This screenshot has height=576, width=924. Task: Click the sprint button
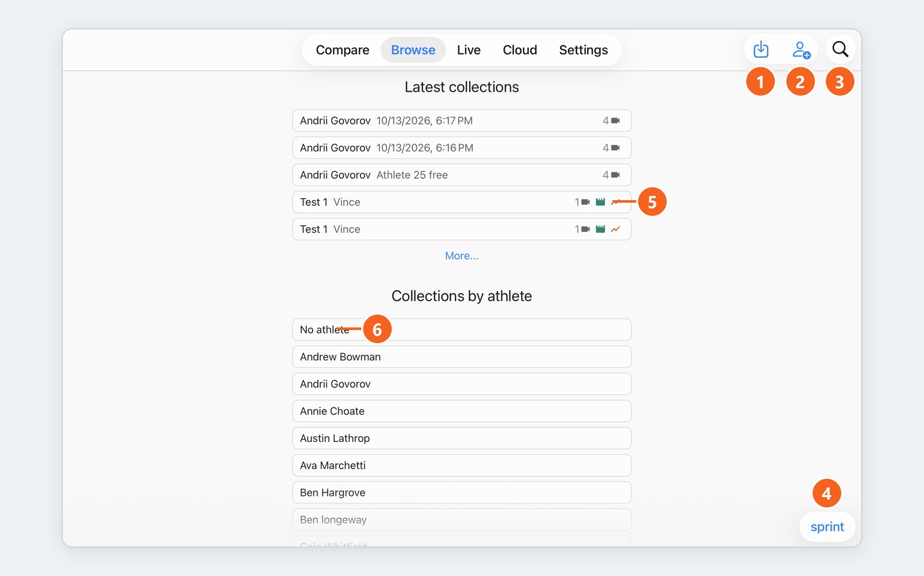[x=827, y=527]
